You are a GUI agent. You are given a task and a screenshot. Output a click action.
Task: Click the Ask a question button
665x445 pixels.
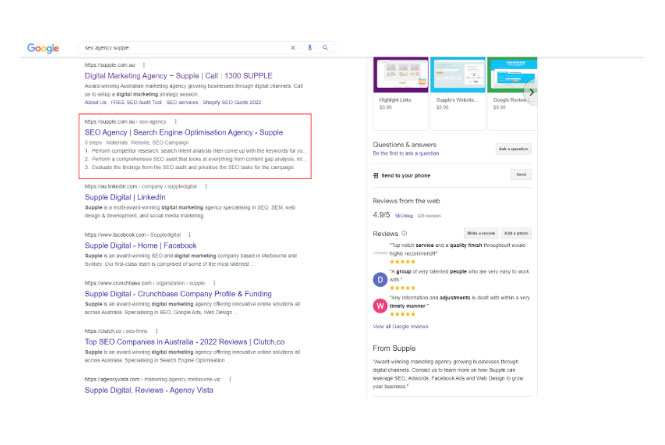[x=514, y=149]
